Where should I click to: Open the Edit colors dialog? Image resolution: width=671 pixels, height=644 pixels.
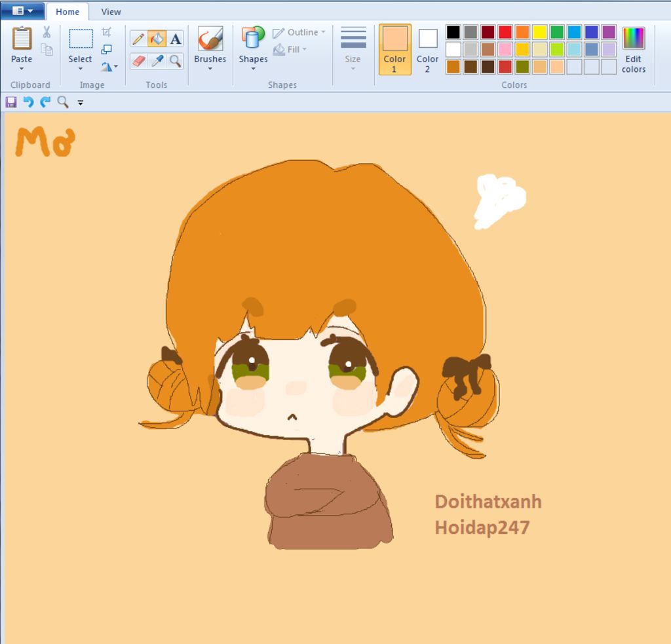tap(634, 50)
